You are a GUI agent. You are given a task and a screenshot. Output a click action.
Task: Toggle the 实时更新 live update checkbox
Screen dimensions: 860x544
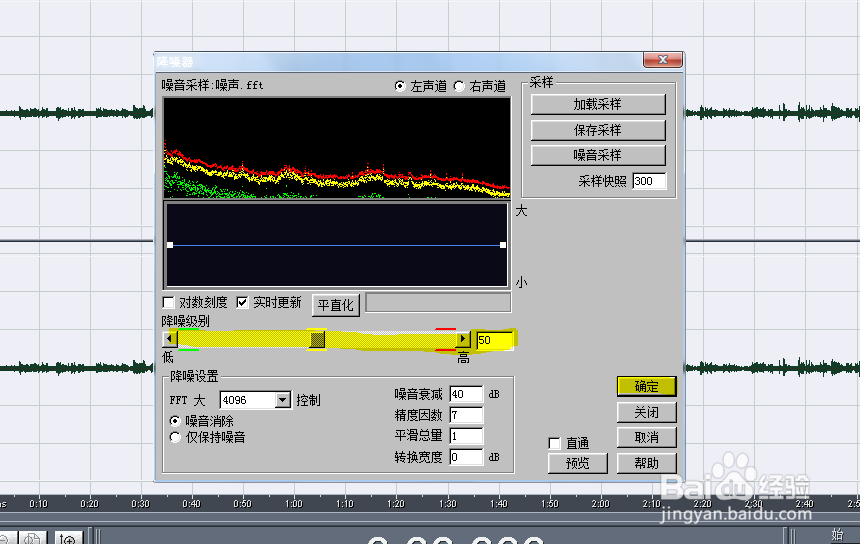click(x=242, y=303)
